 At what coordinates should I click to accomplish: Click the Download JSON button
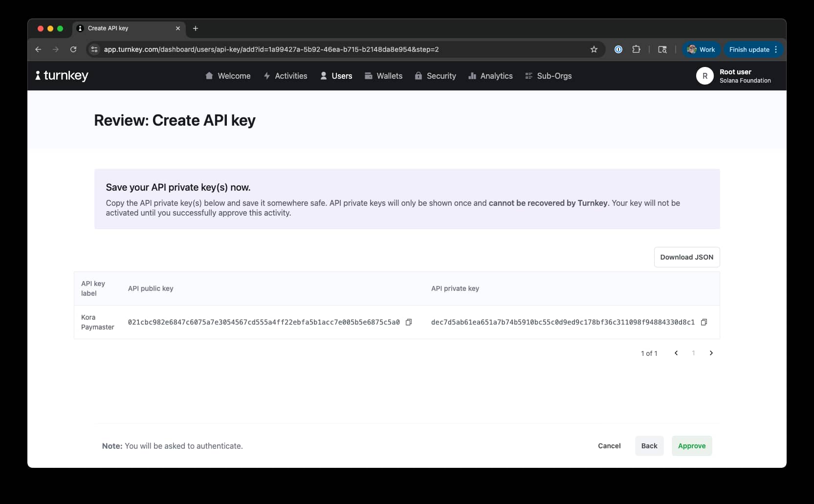(687, 257)
